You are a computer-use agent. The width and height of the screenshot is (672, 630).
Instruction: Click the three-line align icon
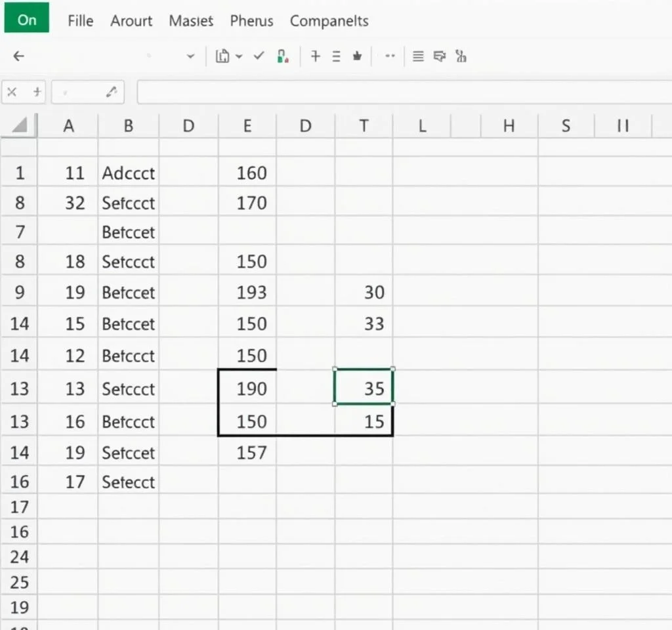336,56
